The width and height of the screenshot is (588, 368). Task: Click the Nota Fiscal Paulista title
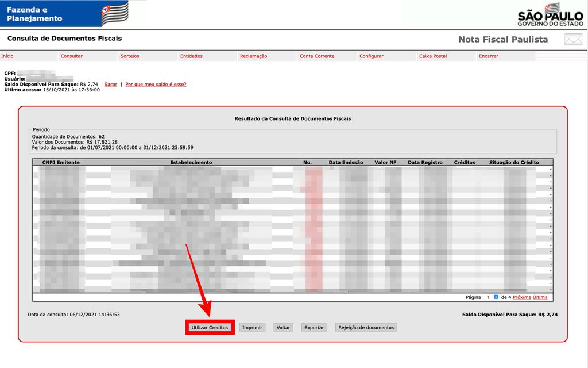point(503,40)
